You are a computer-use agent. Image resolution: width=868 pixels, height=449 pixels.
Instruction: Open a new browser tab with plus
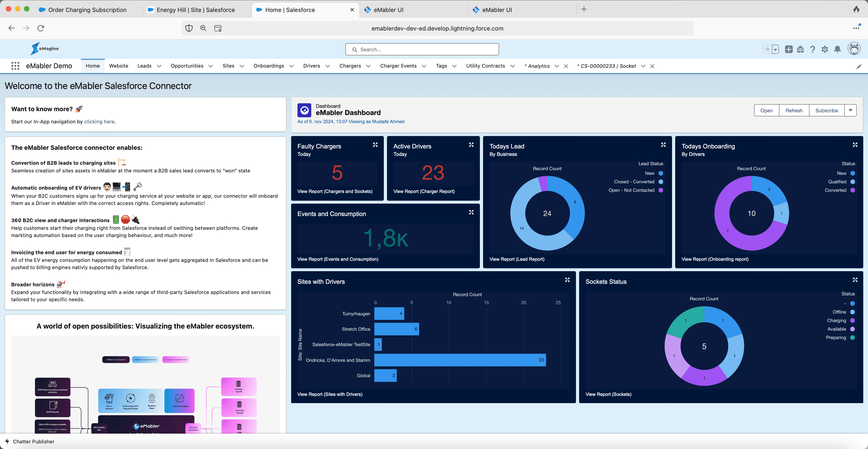(x=584, y=9)
